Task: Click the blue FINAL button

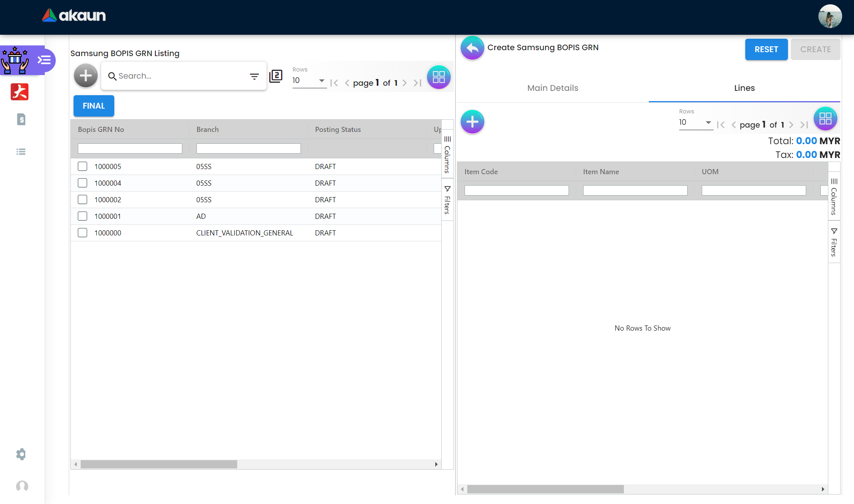Action: [x=94, y=106]
